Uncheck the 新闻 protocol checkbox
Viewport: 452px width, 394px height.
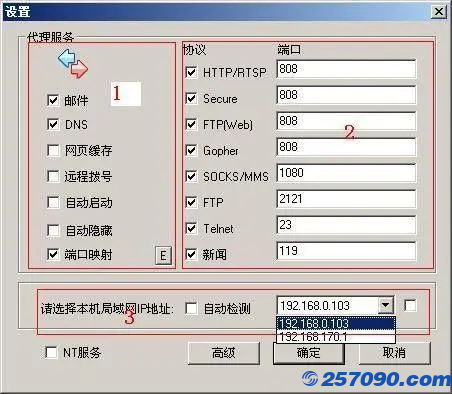[191, 254]
